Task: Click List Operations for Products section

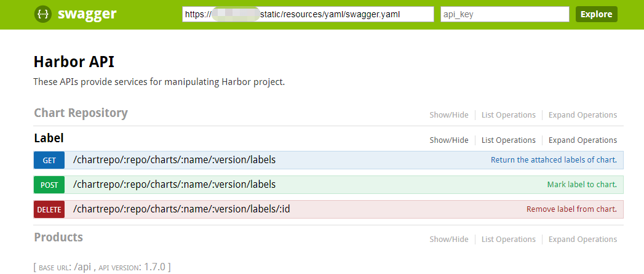Action: (509, 240)
